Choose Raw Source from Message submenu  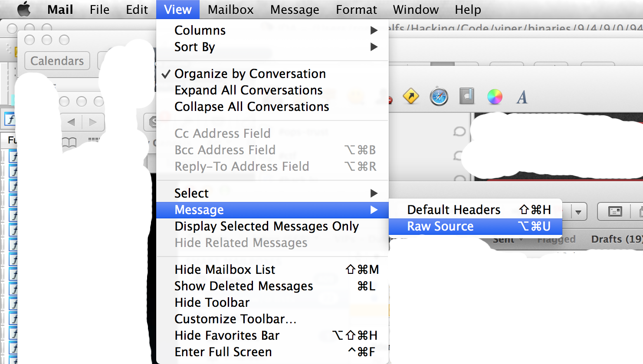tap(440, 226)
